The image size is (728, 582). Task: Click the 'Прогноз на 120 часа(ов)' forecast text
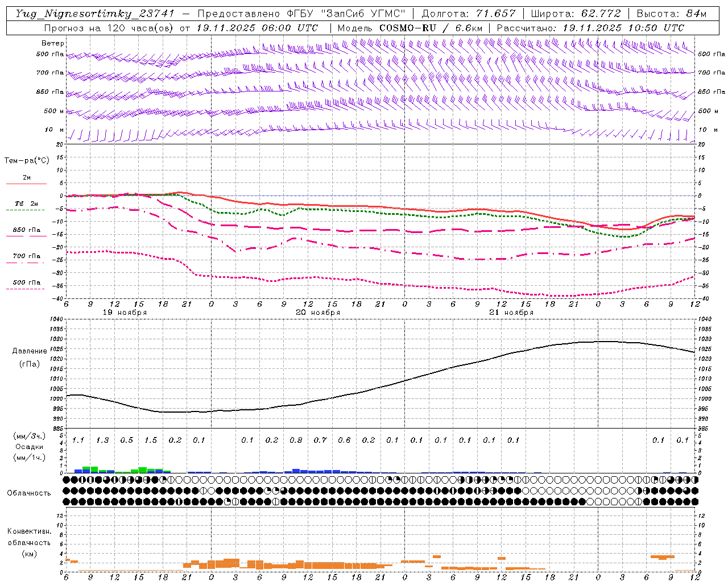point(110,28)
